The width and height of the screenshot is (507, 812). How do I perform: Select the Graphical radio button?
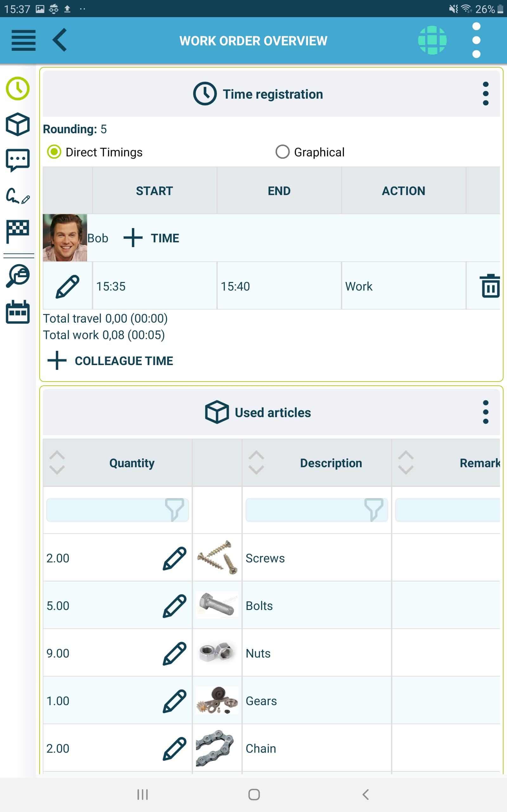282,152
